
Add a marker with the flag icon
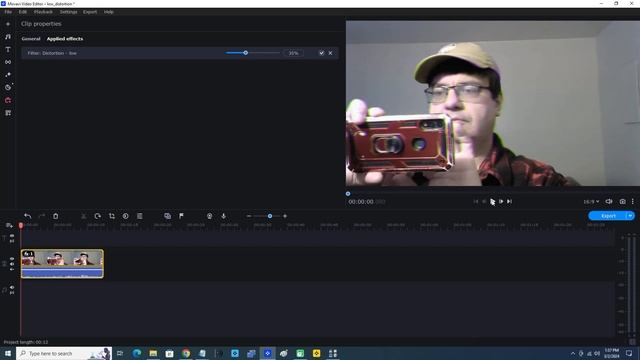(x=181, y=216)
